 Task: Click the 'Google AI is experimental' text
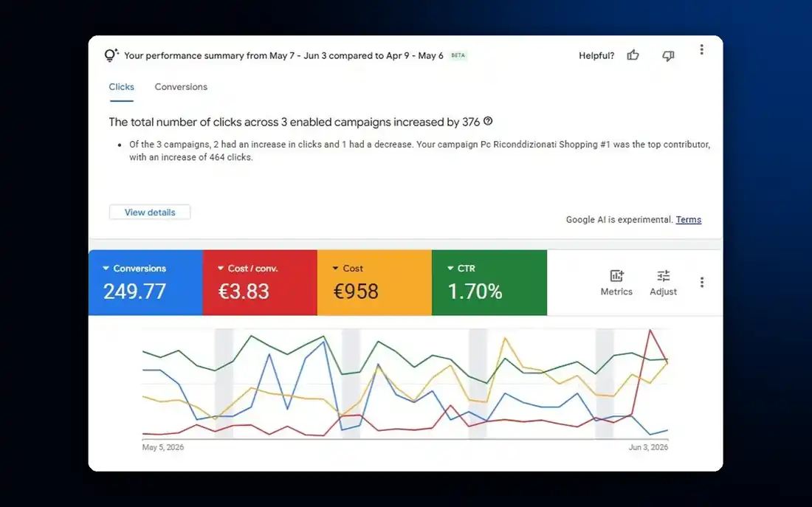619,220
